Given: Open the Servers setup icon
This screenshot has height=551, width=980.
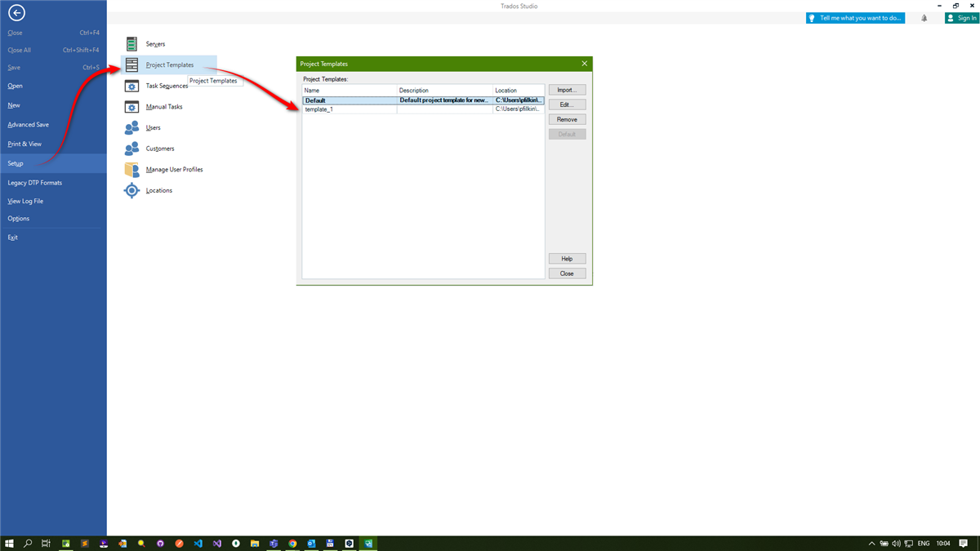Looking at the screenshot, I should click(131, 43).
